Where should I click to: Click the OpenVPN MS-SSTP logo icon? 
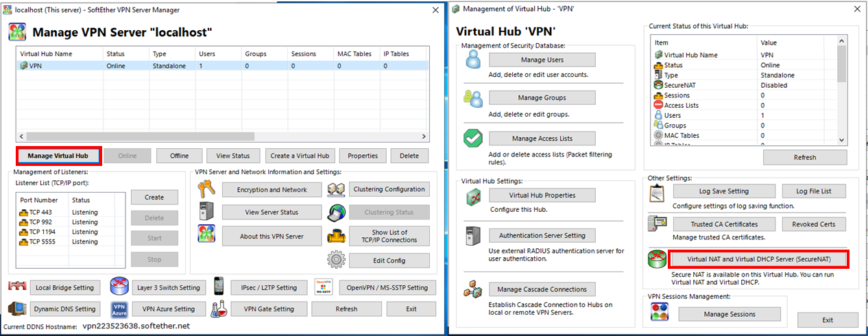click(x=324, y=287)
